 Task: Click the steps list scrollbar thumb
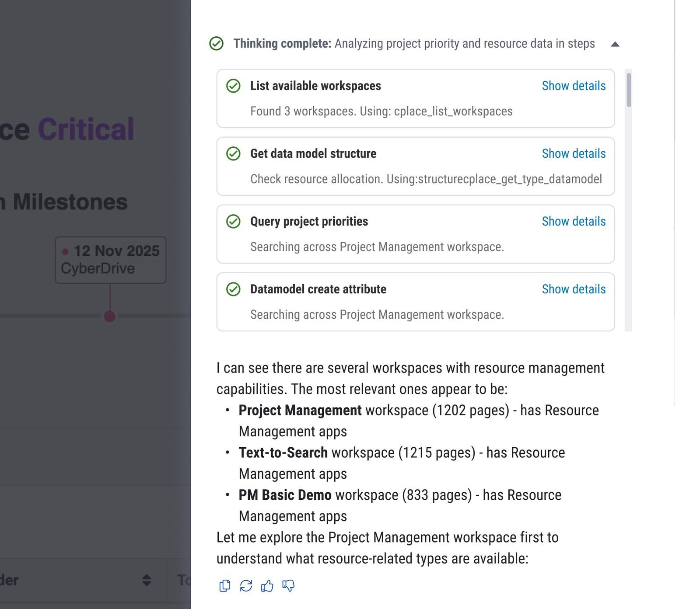(629, 90)
